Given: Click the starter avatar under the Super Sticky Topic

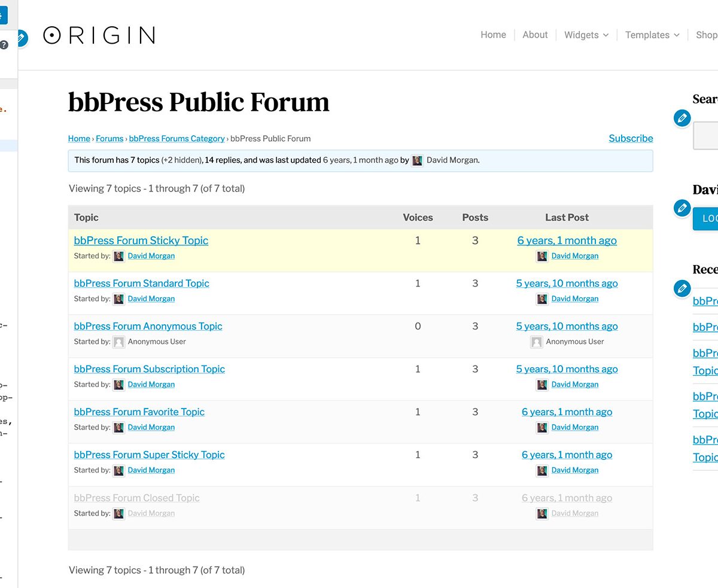Looking at the screenshot, I should pyautogui.click(x=119, y=471).
